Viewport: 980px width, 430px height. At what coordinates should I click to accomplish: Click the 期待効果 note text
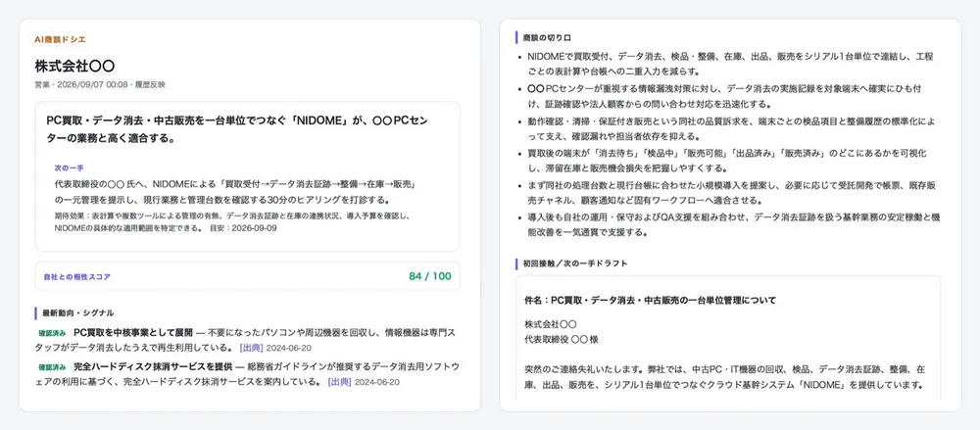(x=232, y=222)
